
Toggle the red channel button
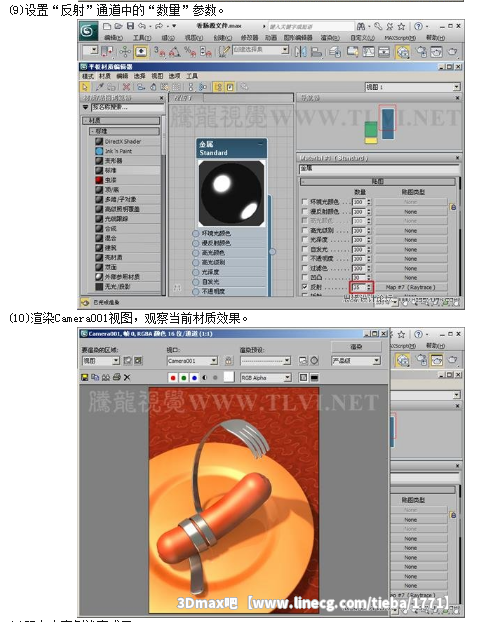[173, 378]
